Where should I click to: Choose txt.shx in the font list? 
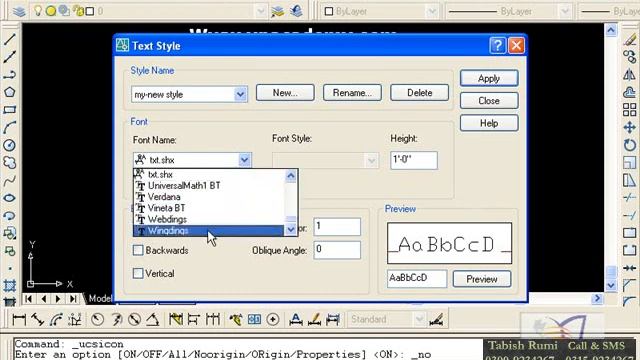pyautogui.click(x=209, y=174)
